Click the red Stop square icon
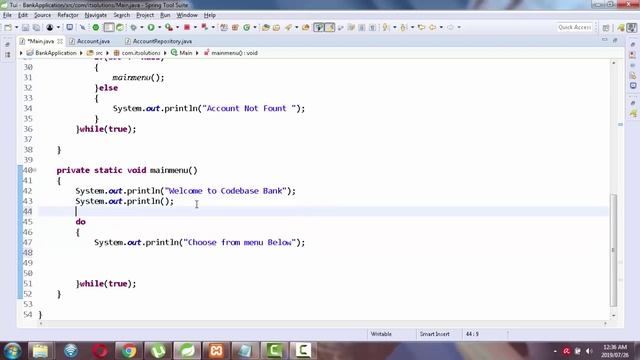This screenshot has height=360, width=640. [187, 27]
